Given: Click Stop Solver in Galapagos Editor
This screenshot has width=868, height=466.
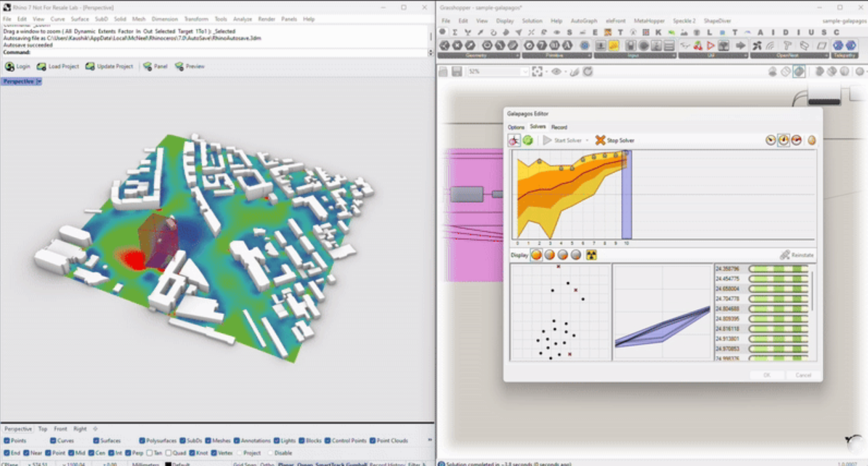Looking at the screenshot, I should [615, 140].
